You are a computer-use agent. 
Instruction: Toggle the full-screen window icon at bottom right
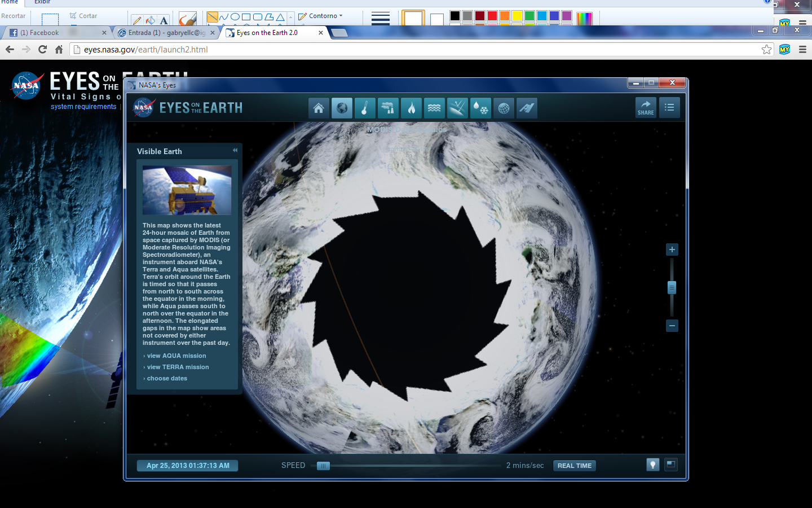coord(671,465)
